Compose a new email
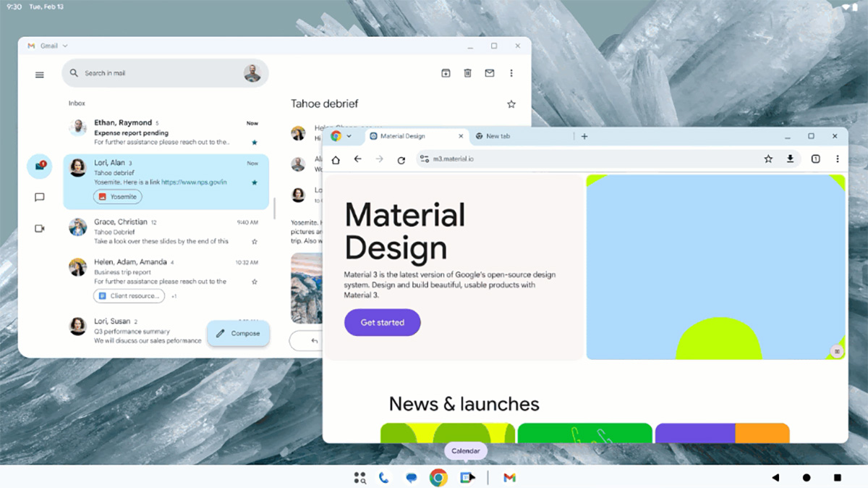Screen dimensions: 868x488 (x=239, y=333)
